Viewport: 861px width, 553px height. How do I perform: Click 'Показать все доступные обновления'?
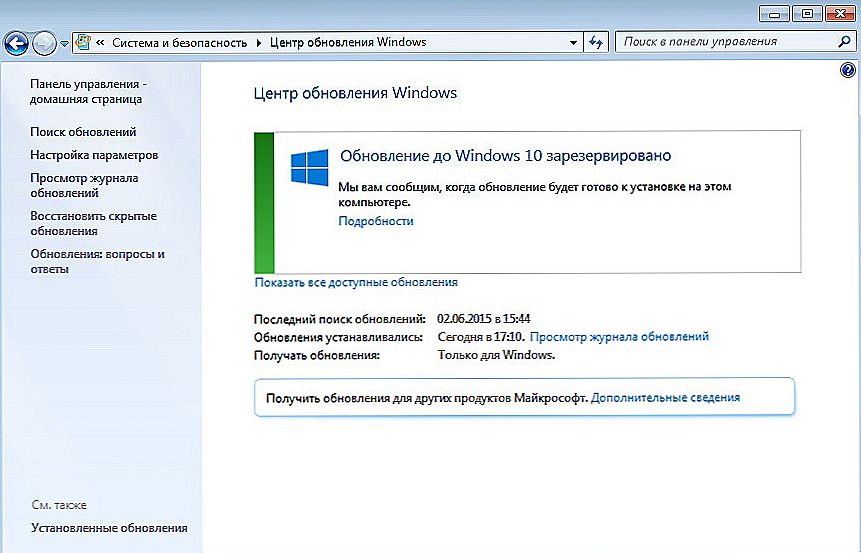pyautogui.click(x=356, y=282)
